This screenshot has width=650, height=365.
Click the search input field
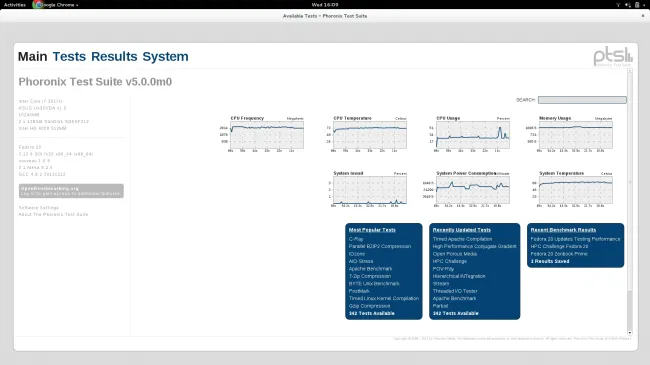(582, 100)
